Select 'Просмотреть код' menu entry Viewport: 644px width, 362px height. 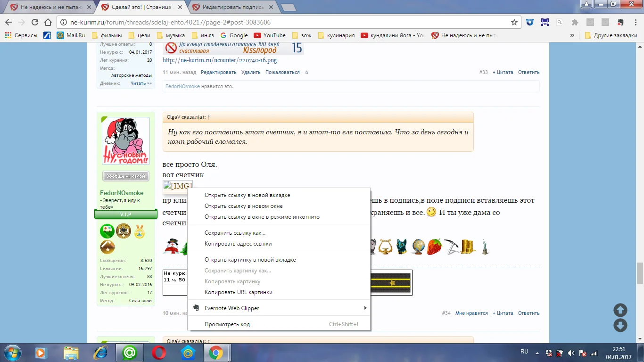pos(227,324)
